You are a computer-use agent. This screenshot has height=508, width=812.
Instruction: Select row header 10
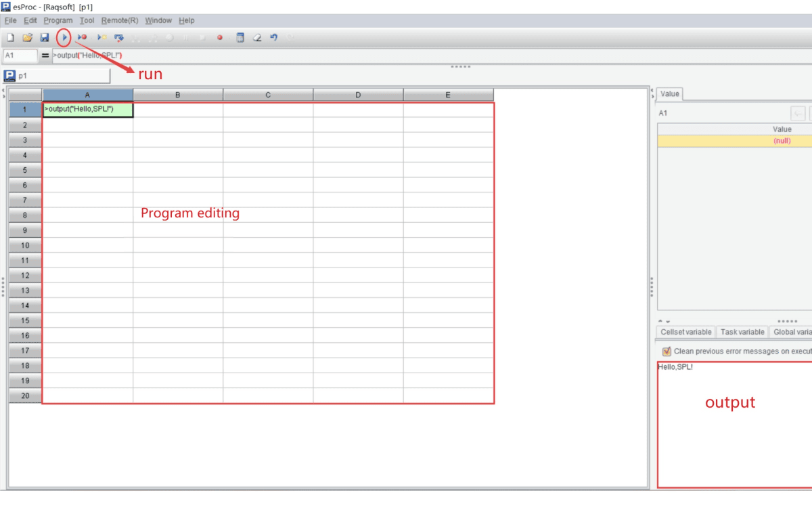click(x=25, y=245)
